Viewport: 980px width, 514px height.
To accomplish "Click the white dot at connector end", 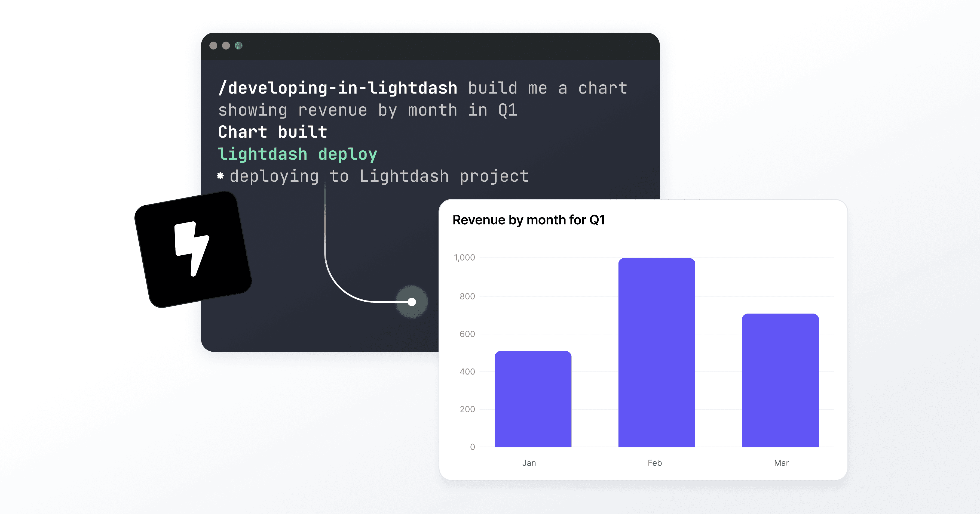I will [412, 302].
